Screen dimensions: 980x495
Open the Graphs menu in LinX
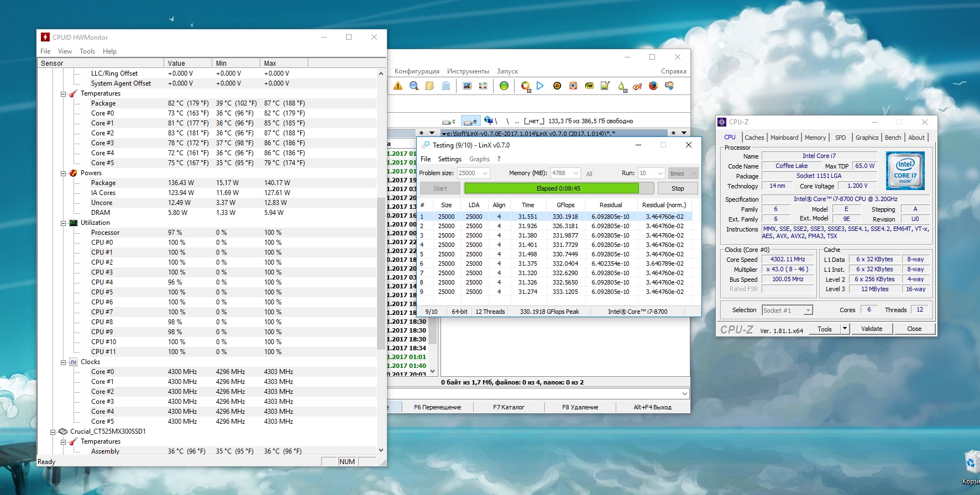tap(479, 159)
